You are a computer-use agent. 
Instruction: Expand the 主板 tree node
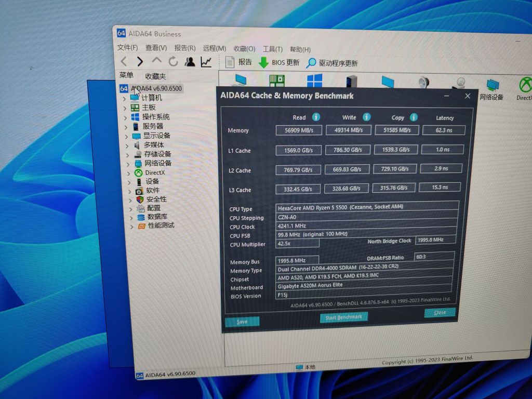click(125, 108)
